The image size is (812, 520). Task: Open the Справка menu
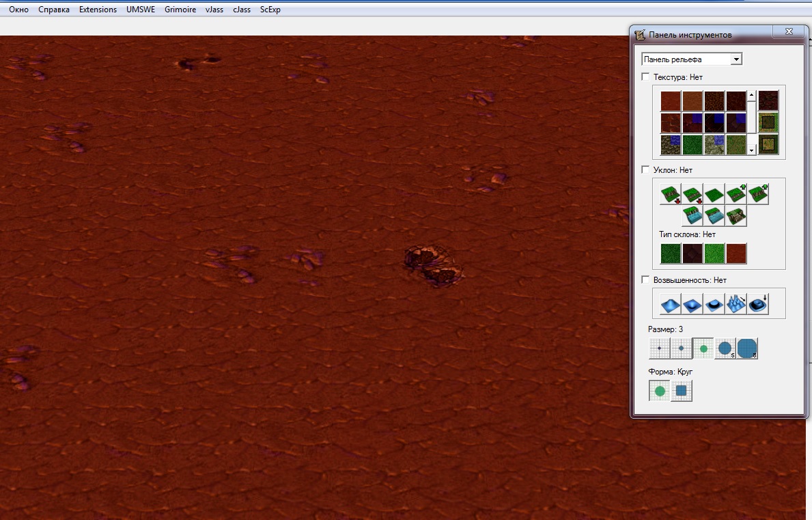click(54, 10)
